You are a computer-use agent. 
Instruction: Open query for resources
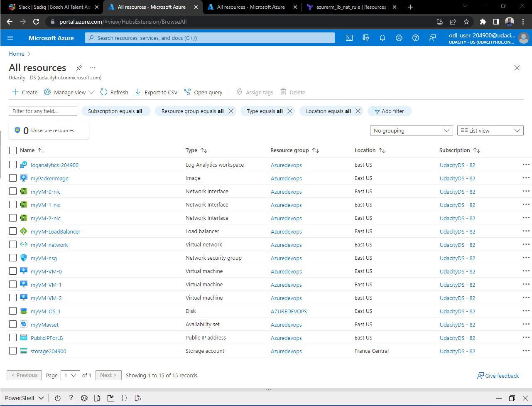203,92
